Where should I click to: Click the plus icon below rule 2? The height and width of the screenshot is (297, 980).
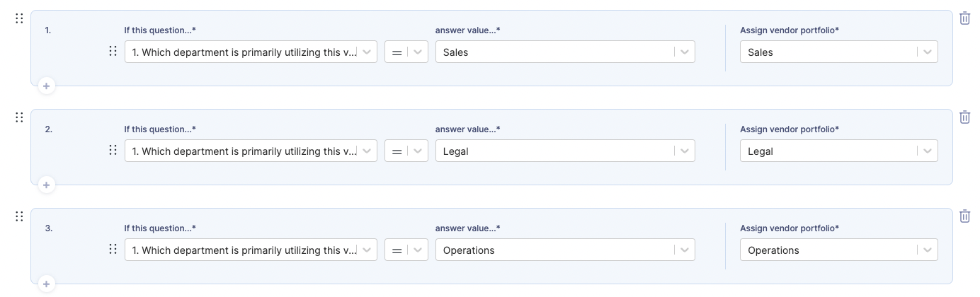pos(46,185)
